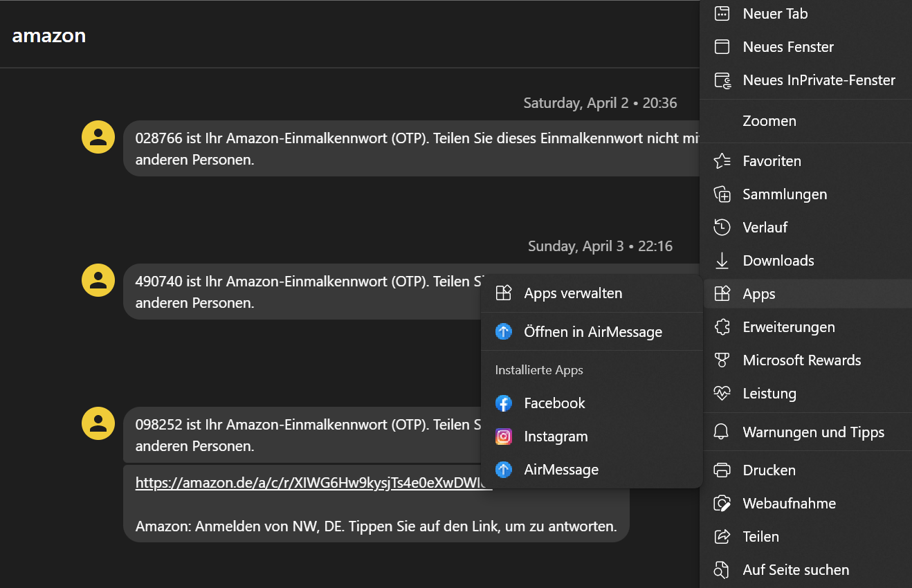912x588 pixels.
Task: Open a Neues InPrivate-Fenster
Action: click(806, 80)
